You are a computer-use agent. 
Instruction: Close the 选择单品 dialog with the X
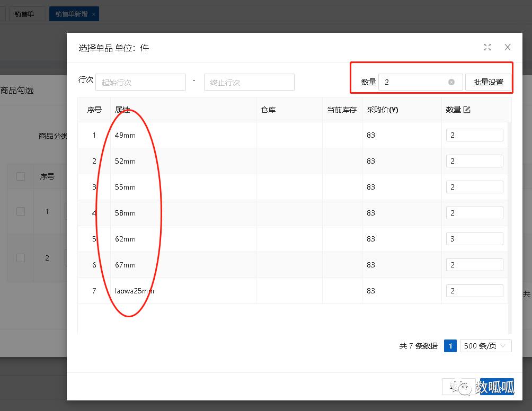click(507, 47)
